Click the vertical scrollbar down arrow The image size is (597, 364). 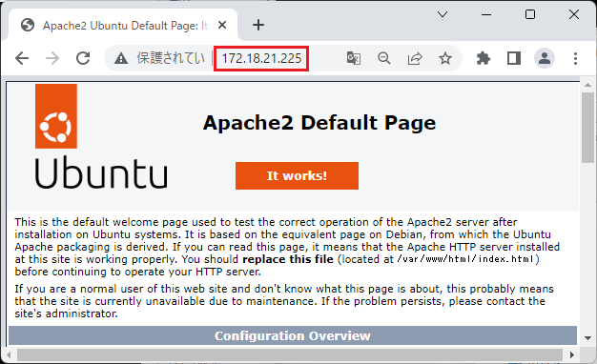587,337
